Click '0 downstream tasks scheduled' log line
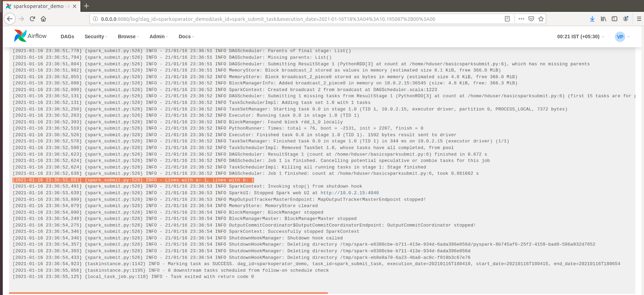Screen dimensions: 644x295 [x=171, y=270]
